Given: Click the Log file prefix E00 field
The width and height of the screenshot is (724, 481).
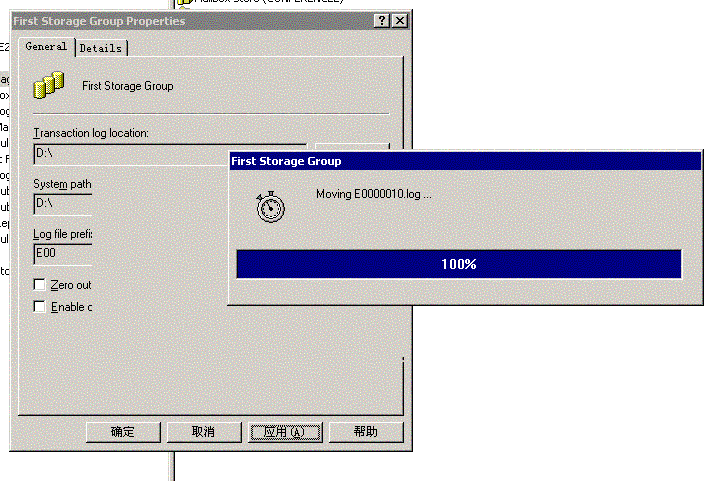Looking at the screenshot, I should click(62, 253).
